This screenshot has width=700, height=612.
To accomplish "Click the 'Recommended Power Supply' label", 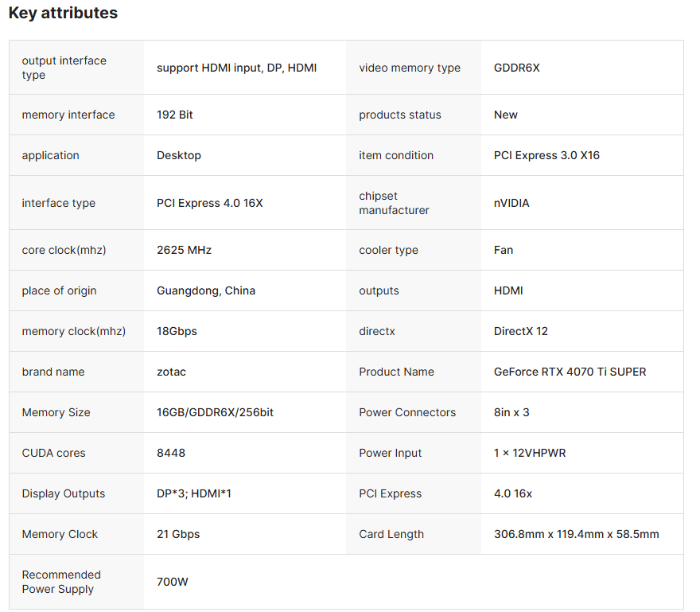I will pos(61,582).
